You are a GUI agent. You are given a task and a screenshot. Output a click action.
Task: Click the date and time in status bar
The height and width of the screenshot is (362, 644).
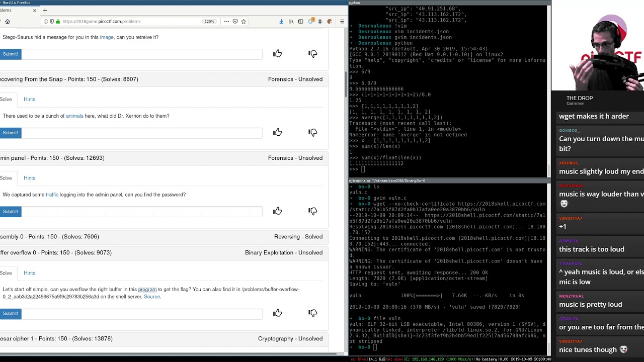pos(531,359)
